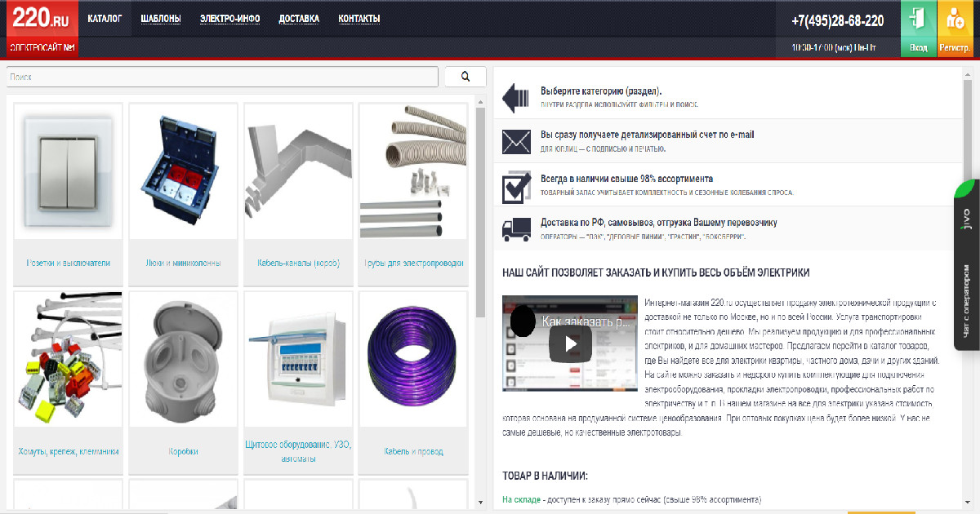Click the green 'На складе' text
The height and width of the screenshot is (514, 980).
(522, 499)
